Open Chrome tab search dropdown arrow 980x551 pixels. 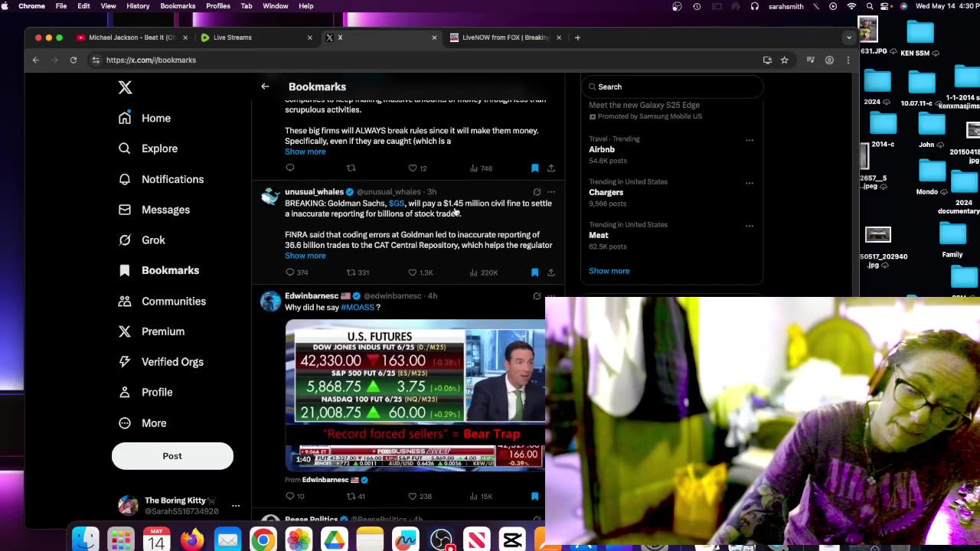coord(848,37)
